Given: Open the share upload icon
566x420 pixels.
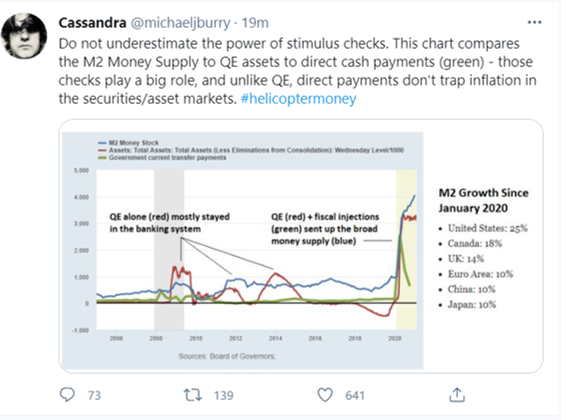Looking at the screenshot, I should tap(457, 395).
